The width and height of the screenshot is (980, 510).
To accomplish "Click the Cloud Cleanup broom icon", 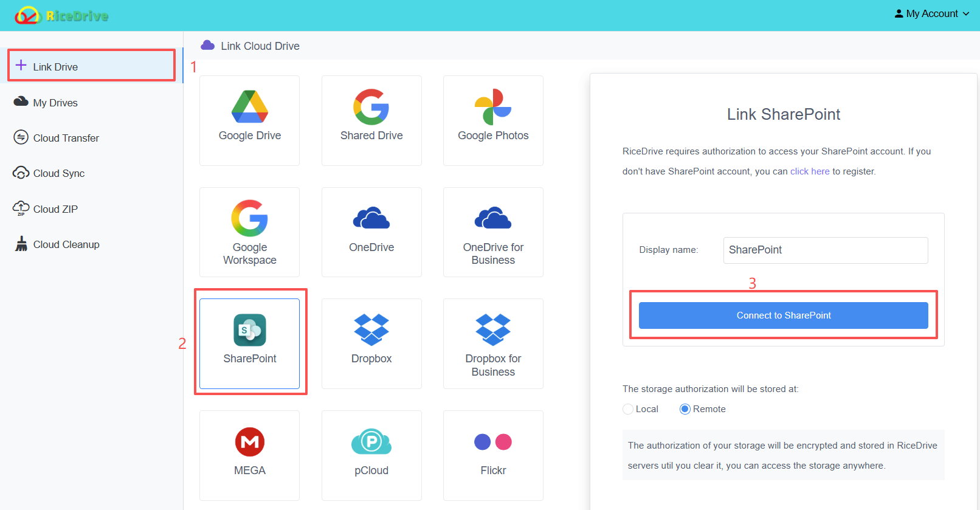I will tap(21, 244).
